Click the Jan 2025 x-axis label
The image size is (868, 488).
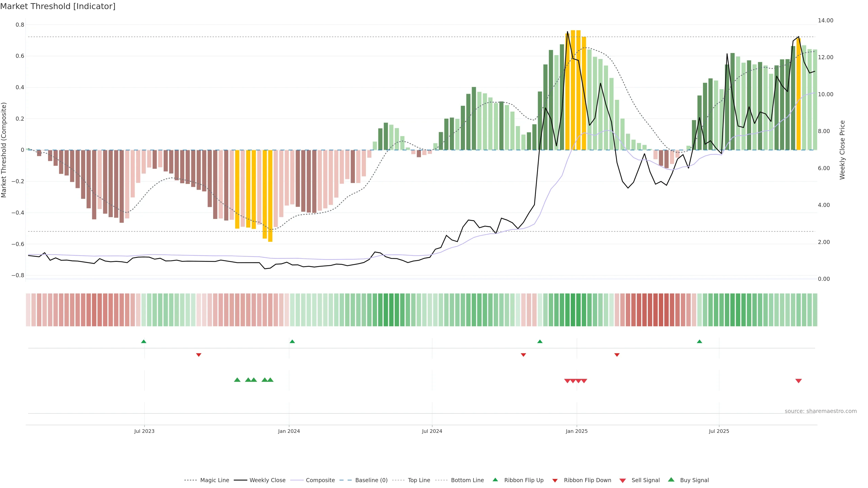click(577, 431)
